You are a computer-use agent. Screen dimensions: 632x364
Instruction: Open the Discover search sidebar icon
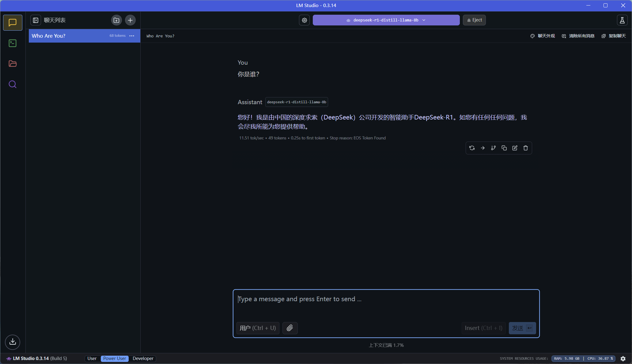13,84
